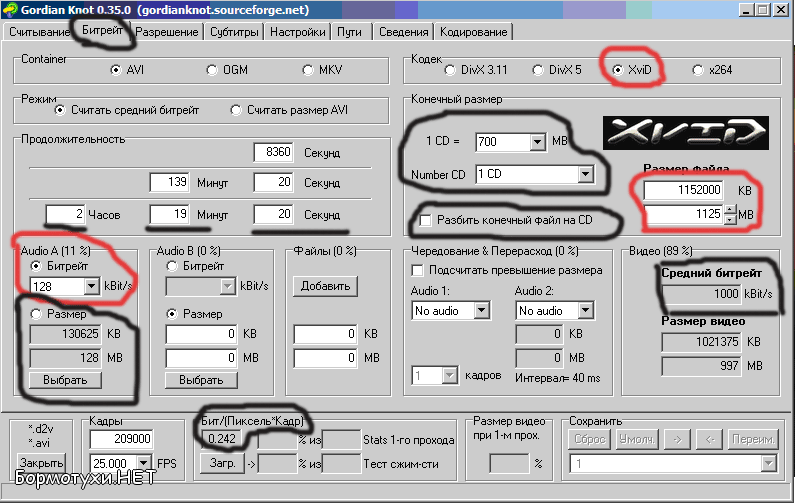The width and height of the screenshot is (795, 503).
Task: Check Подсчитать превышение размера option
Action: pyautogui.click(x=417, y=270)
